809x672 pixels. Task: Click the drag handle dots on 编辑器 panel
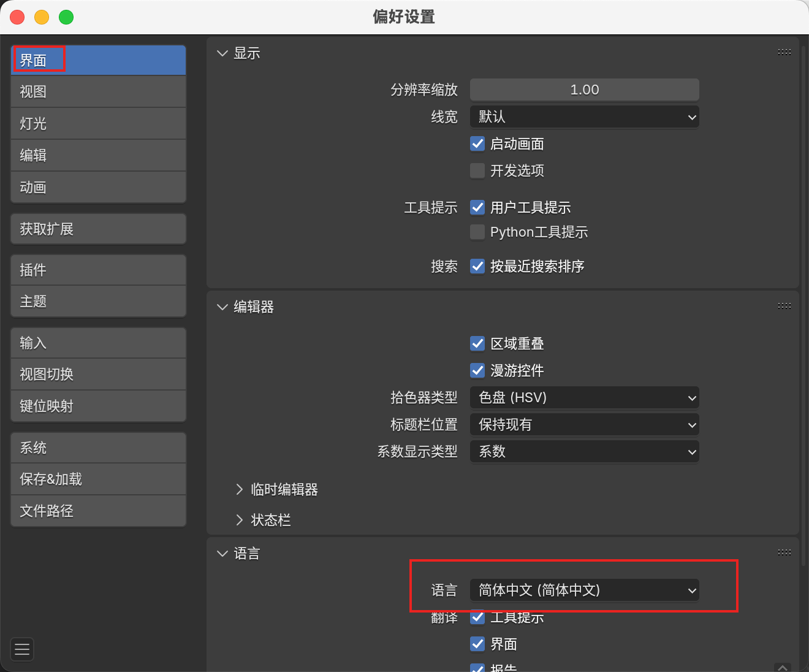coord(784,305)
